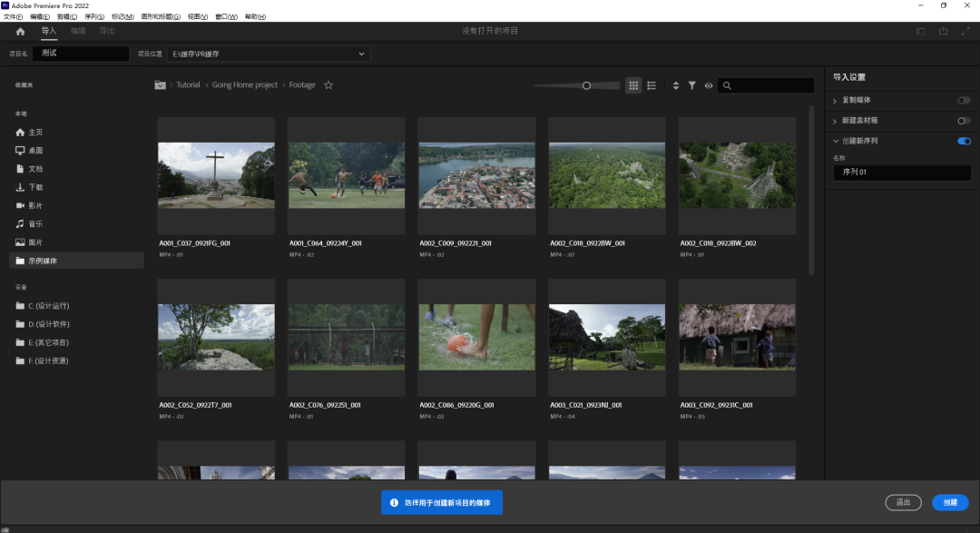
Task: Click the Quick Export share icon
Action: pos(943,31)
